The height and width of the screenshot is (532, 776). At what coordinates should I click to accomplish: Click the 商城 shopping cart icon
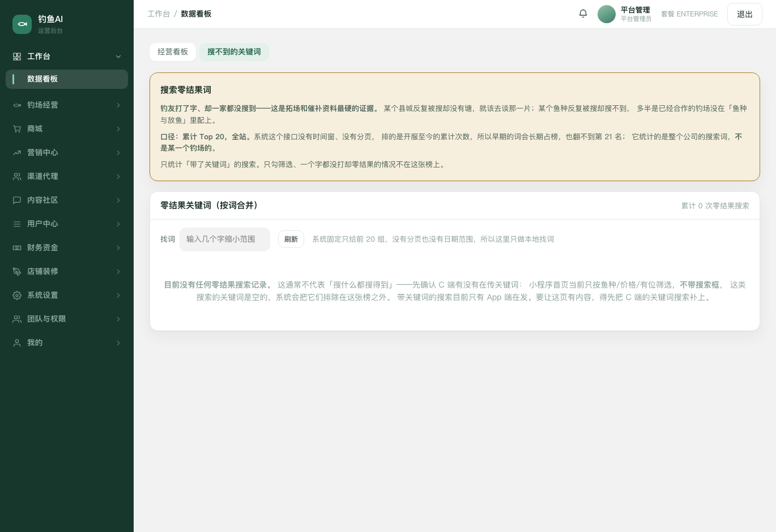17,129
